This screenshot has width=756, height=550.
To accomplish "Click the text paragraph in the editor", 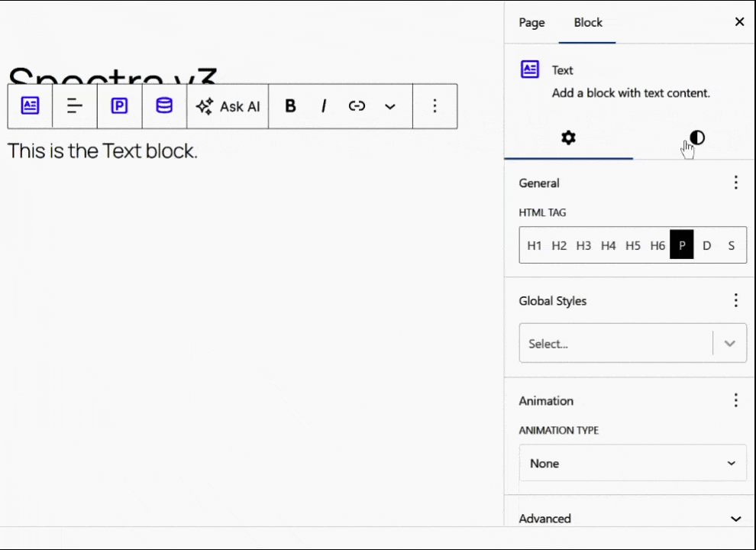I will [x=103, y=151].
